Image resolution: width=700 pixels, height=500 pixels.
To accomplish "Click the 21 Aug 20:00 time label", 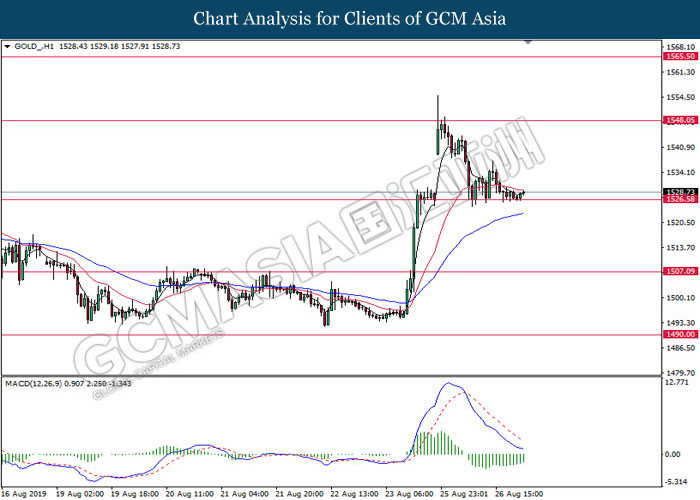I will pos(300,494).
